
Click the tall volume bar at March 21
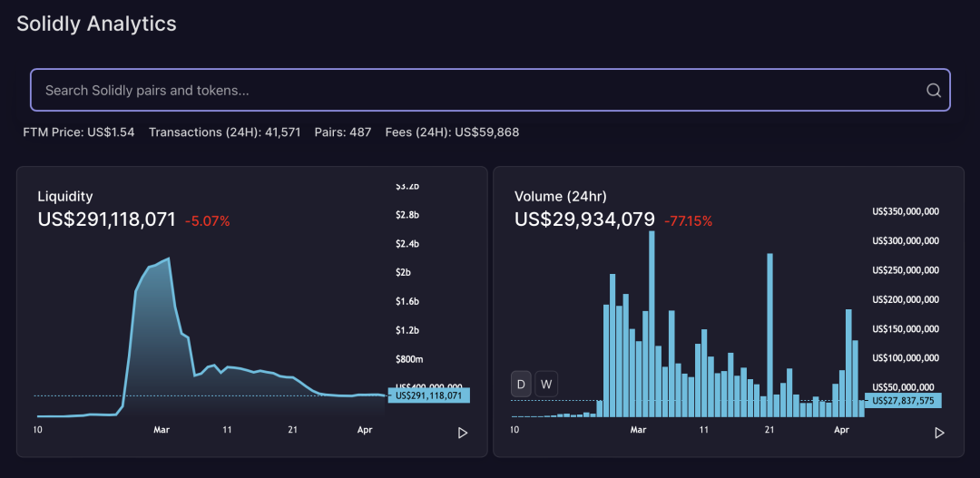pos(770,335)
